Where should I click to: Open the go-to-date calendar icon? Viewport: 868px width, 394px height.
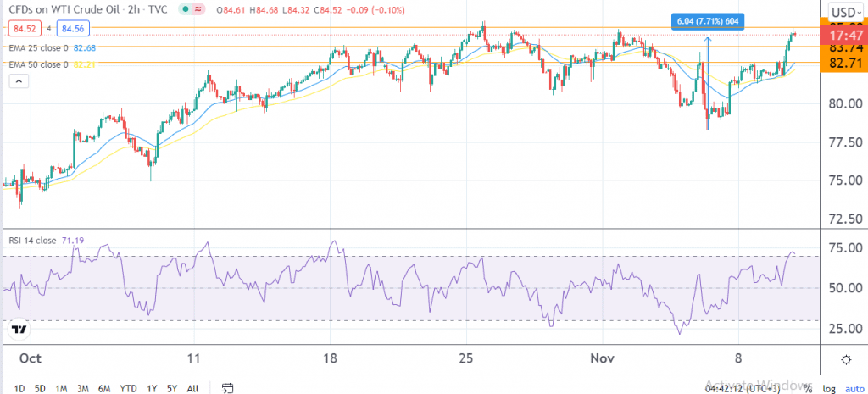click(227, 388)
